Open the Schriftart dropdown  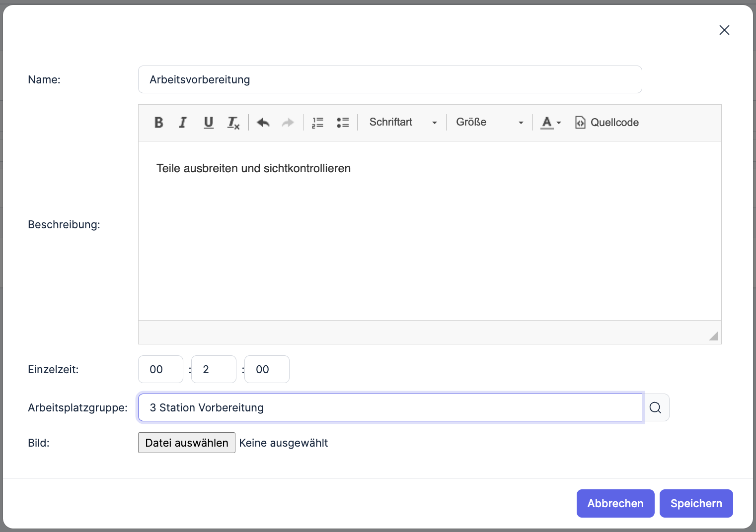(x=403, y=123)
